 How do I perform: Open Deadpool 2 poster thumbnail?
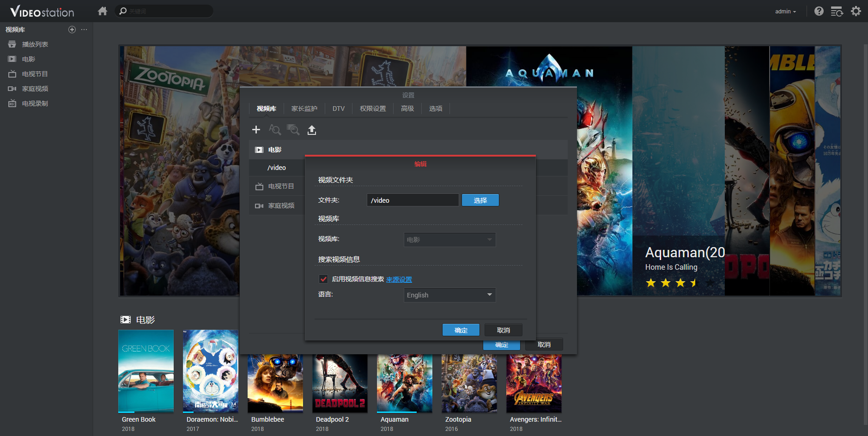tap(340, 383)
